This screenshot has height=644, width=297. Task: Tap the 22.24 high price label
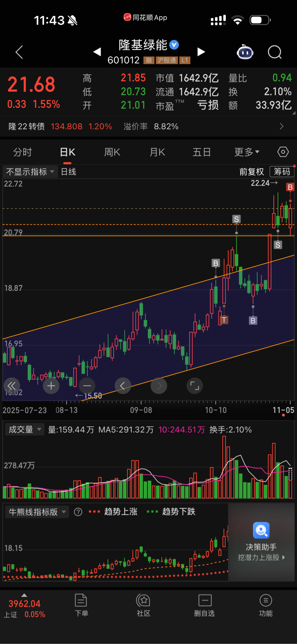264,183
